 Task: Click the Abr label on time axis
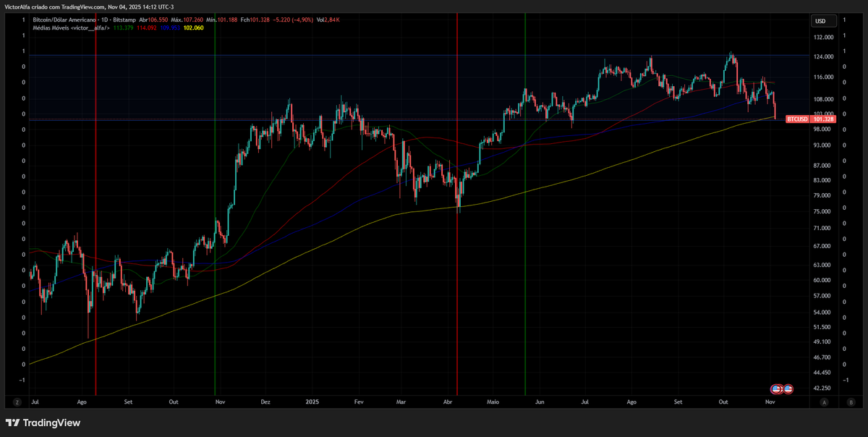tap(448, 402)
